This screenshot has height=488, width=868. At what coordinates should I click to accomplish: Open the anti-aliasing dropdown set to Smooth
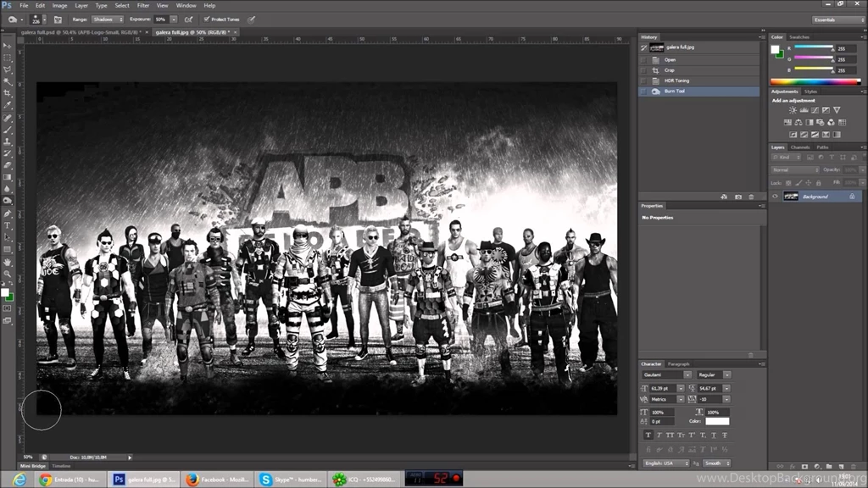click(x=715, y=463)
